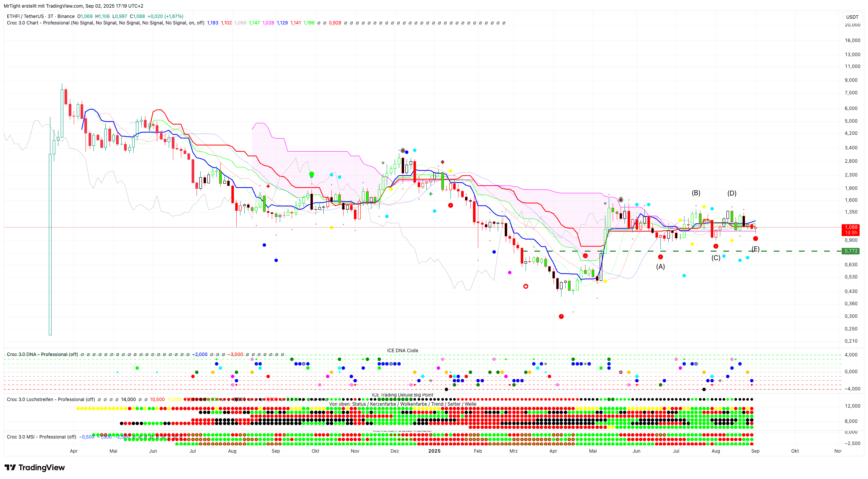The image size is (868, 479).
Task: Click the green 0,772 price level label
Action: coord(851,251)
